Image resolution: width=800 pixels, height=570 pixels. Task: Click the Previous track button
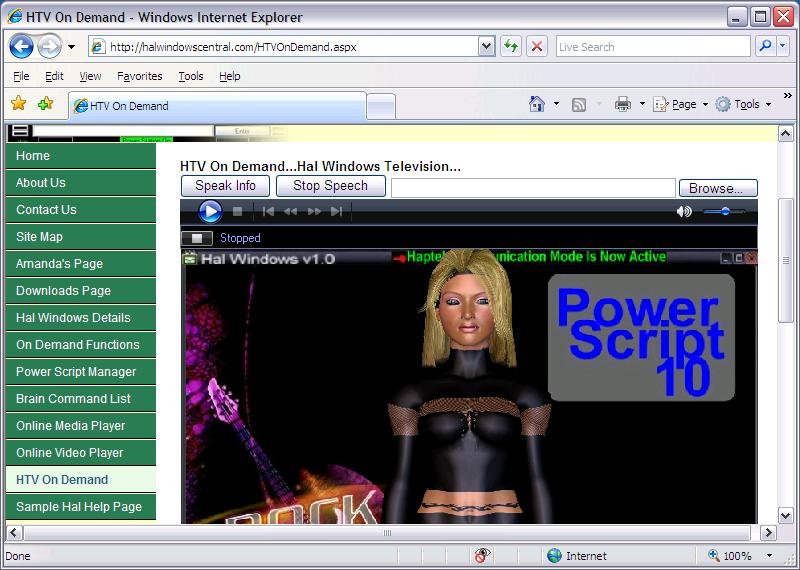268,211
